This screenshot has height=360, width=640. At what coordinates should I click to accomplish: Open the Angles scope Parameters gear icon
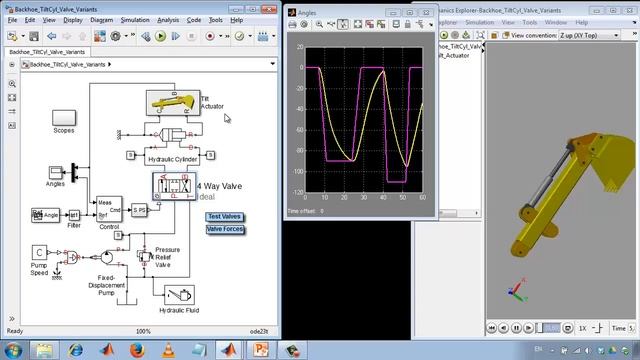pyautogui.click(x=304, y=24)
